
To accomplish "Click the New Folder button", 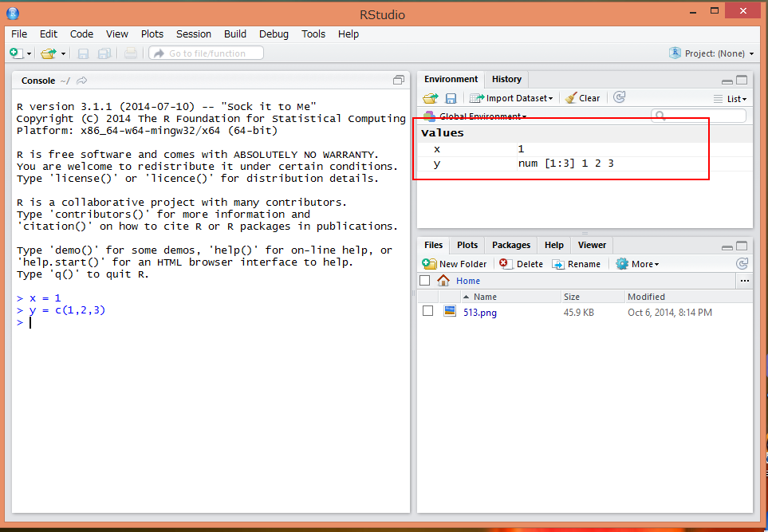I will (455, 264).
